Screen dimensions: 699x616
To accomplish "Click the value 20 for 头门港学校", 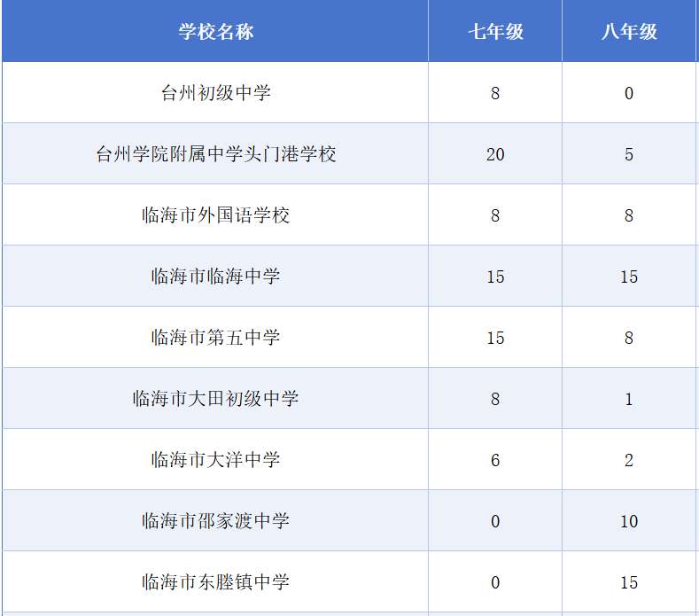I will [495, 154].
